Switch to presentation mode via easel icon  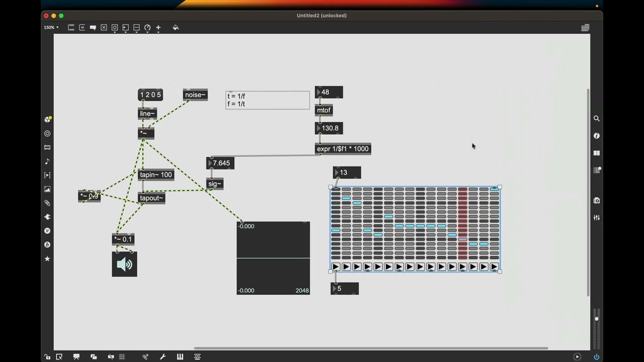76,356
